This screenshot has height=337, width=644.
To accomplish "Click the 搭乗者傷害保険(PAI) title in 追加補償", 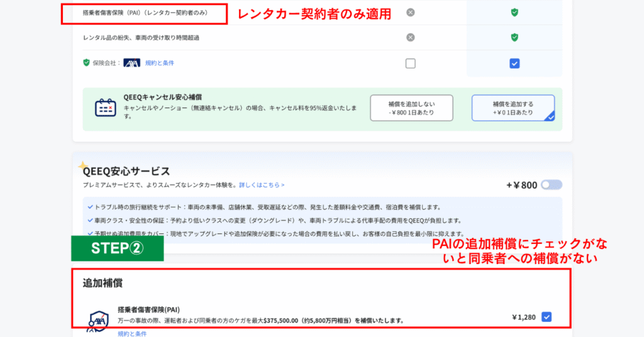I will [148, 309].
